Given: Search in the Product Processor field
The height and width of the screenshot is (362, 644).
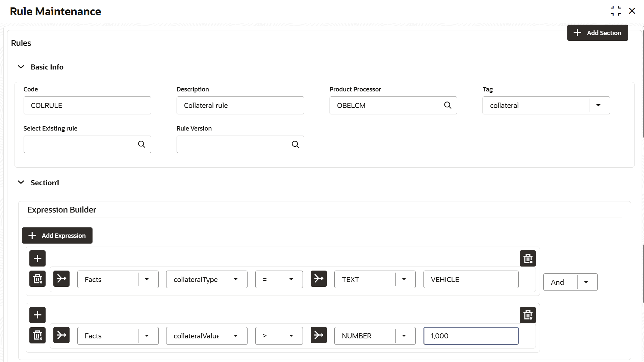Looking at the screenshot, I should 447,105.
